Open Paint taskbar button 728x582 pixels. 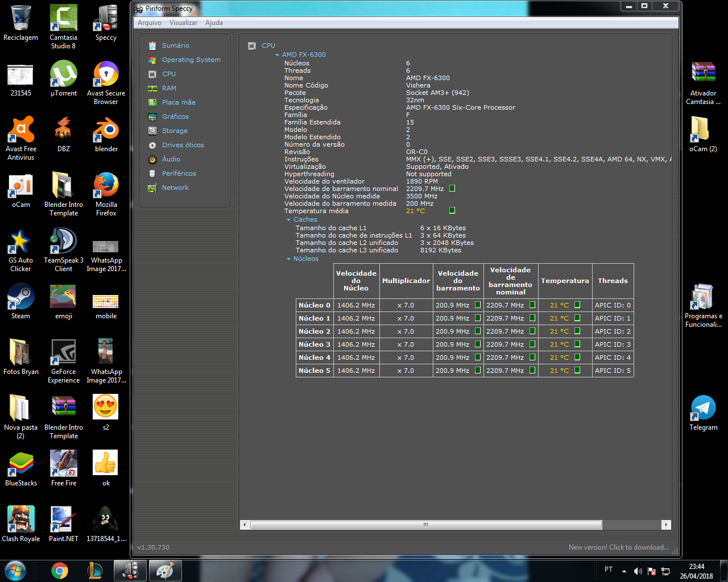(x=166, y=571)
